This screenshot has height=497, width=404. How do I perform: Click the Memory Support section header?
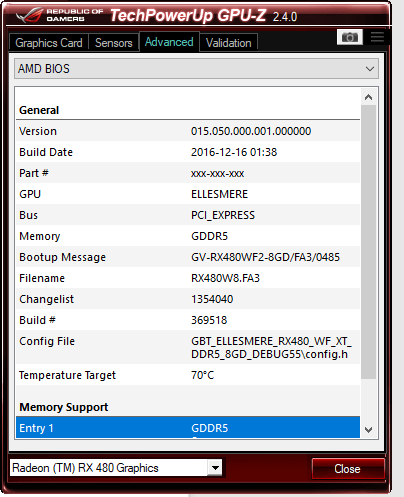[x=64, y=407]
